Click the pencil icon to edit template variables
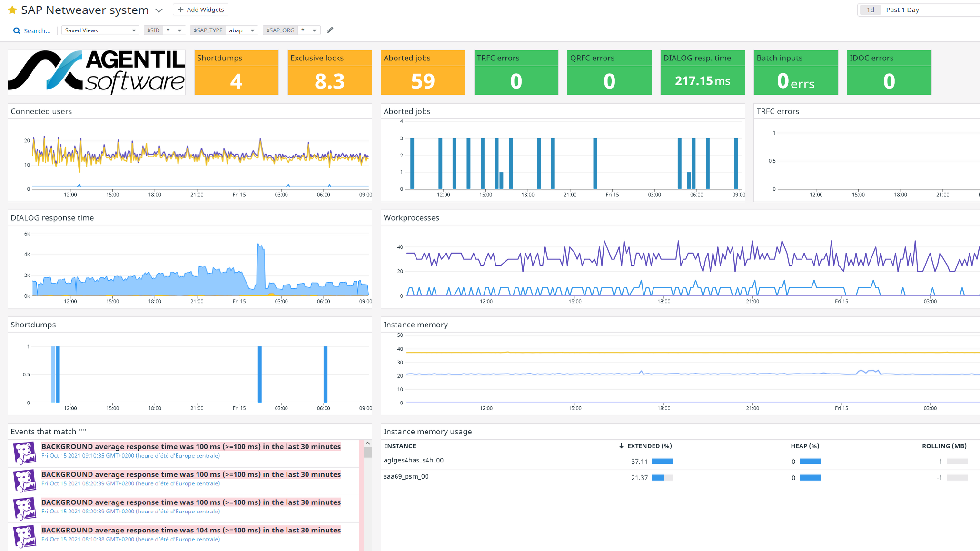The width and height of the screenshot is (980, 551). pyautogui.click(x=330, y=30)
